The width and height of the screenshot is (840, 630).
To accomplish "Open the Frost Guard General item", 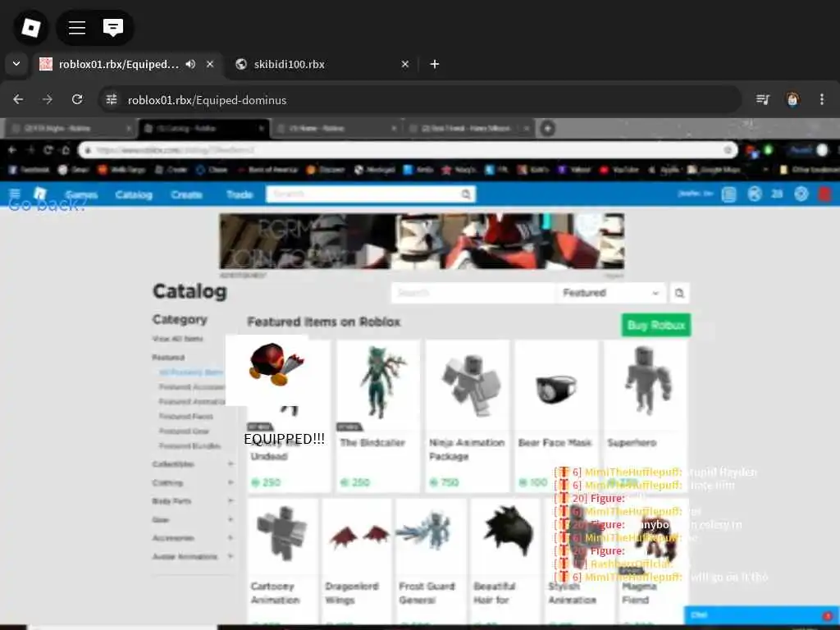I will pos(431,561).
